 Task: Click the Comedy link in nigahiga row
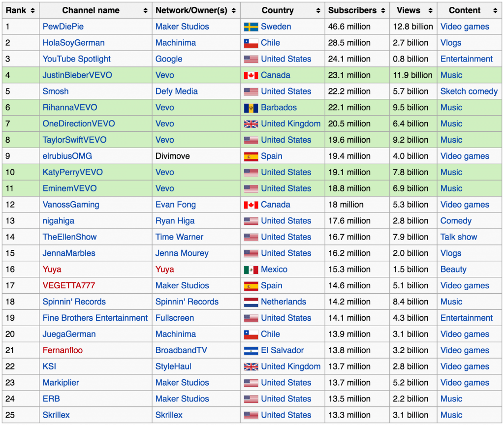tap(456, 221)
